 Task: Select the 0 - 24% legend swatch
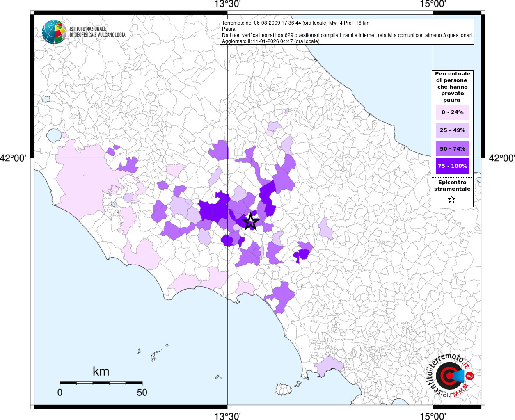[x=453, y=112]
